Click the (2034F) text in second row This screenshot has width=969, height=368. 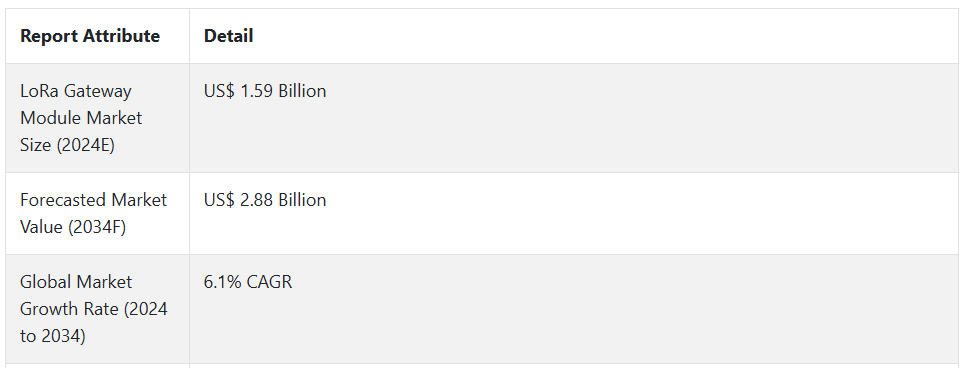(97, 227)
